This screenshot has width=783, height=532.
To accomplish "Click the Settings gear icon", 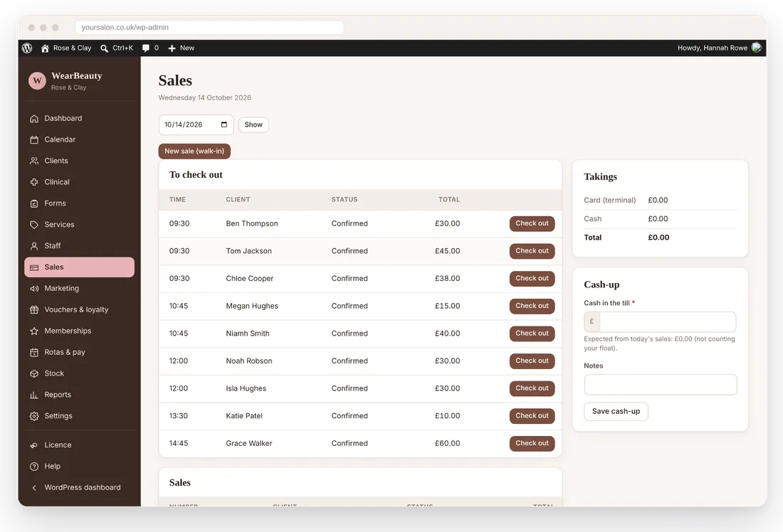I will coord(34,416).
